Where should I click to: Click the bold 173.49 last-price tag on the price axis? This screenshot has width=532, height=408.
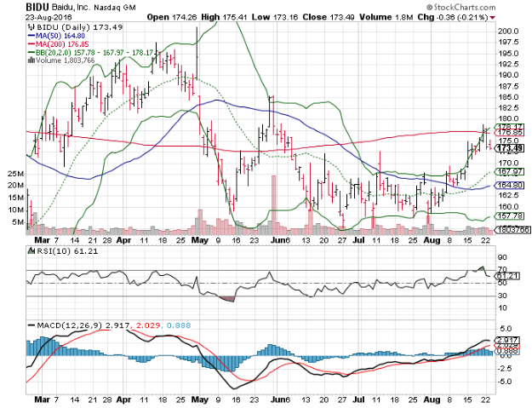510,148
